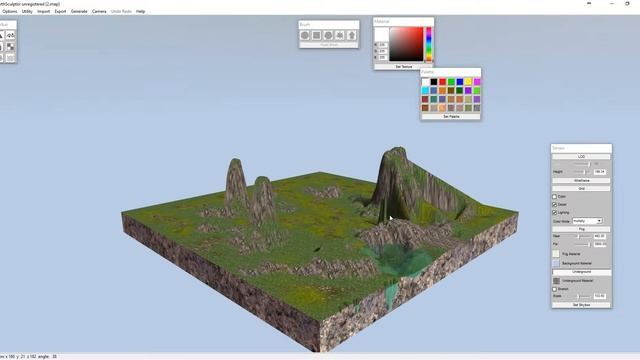
Task: Click the Set Skybox button
Action: coord(582,305)
